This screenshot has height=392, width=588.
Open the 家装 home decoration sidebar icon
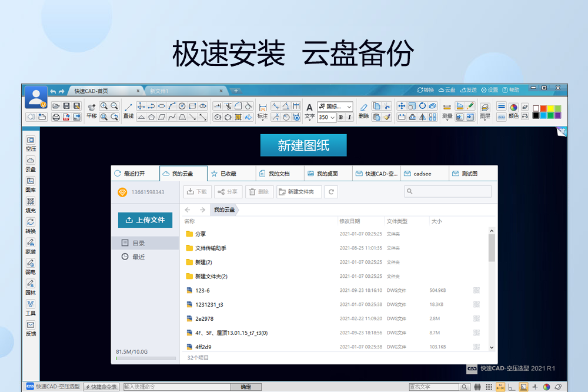(x=31, y=246)
